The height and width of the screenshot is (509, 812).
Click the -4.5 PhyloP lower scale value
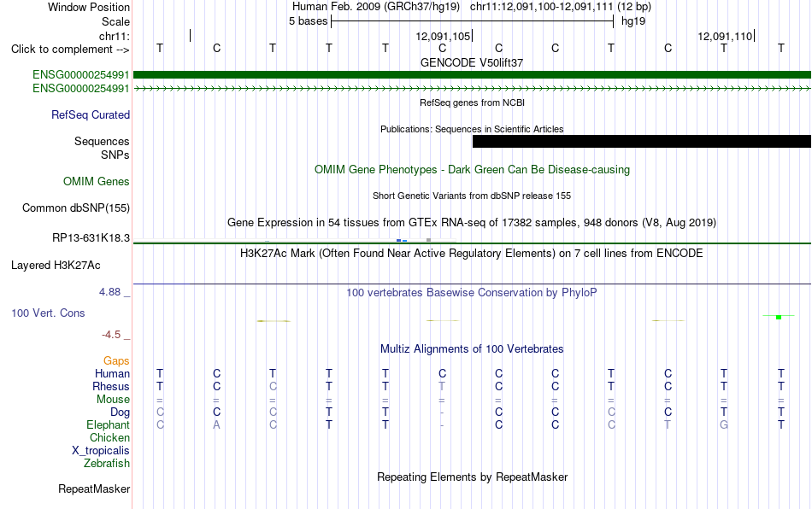coord(111,335)
